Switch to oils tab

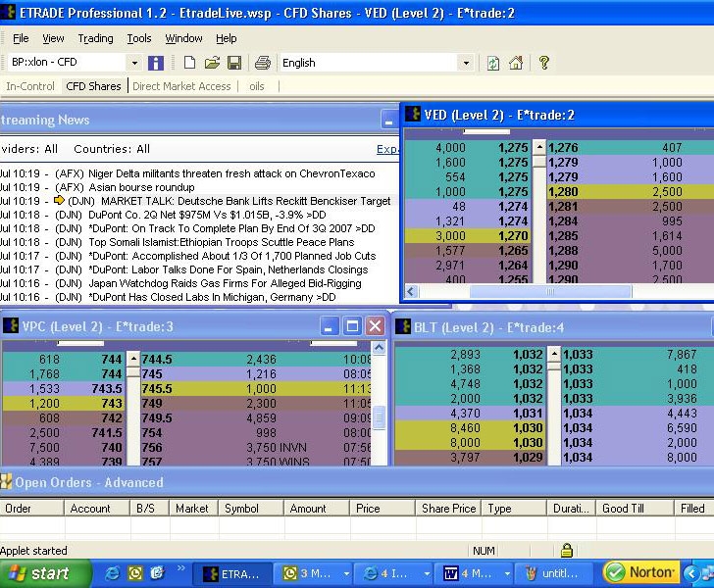[257, 86]
